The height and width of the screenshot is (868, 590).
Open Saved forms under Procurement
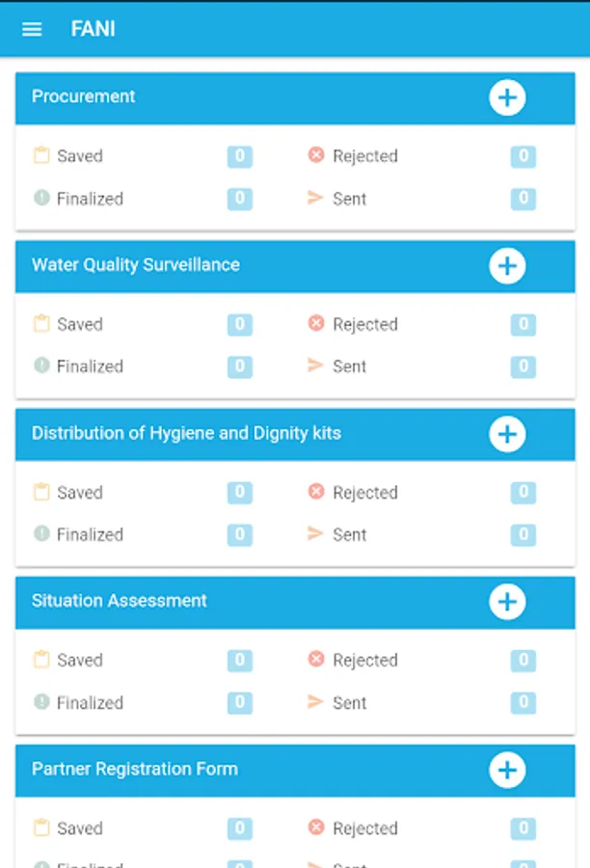point(79,156)
